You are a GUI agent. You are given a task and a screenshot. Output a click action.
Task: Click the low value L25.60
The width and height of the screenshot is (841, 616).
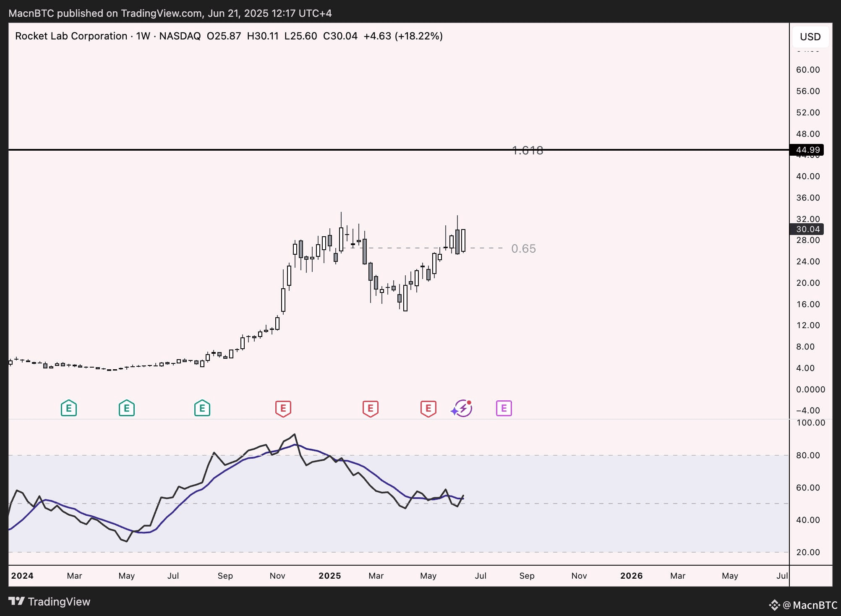point(301,36)
